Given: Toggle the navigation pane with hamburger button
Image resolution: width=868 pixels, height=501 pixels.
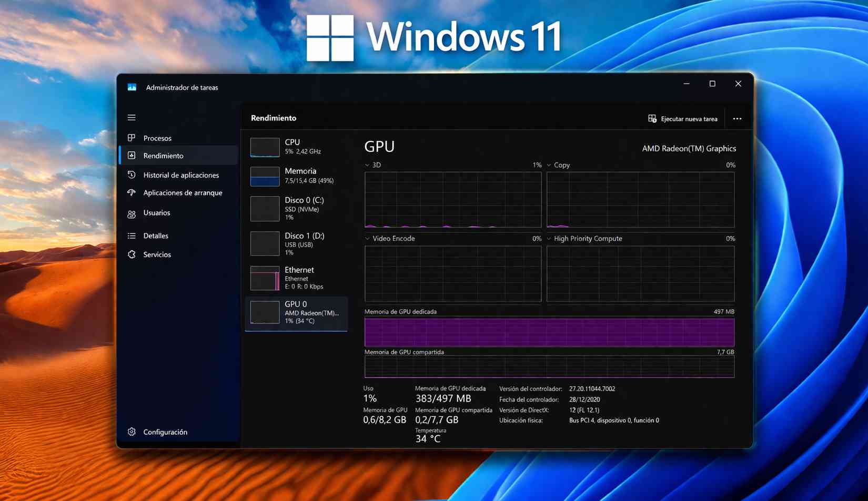Looking at the screenshot, I should click(132, 117).
